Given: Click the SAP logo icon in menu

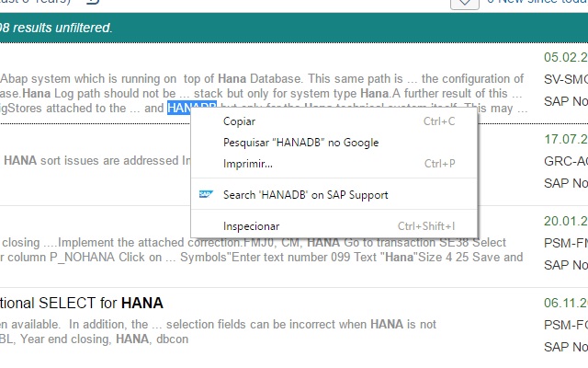Looking at the screenshot, I should (x=206, y=194).
